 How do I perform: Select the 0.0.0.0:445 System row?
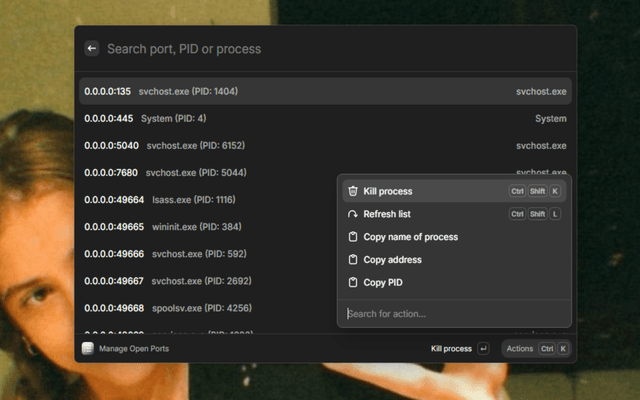(300, 118)
